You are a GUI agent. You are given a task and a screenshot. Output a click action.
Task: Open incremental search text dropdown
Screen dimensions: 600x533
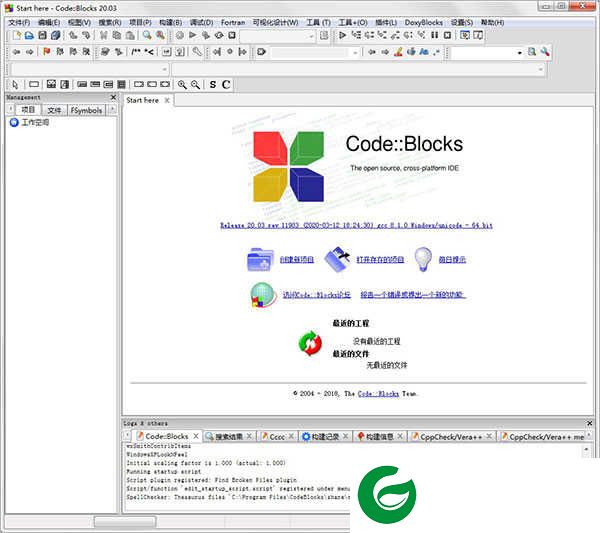click(x=355, y=52)
